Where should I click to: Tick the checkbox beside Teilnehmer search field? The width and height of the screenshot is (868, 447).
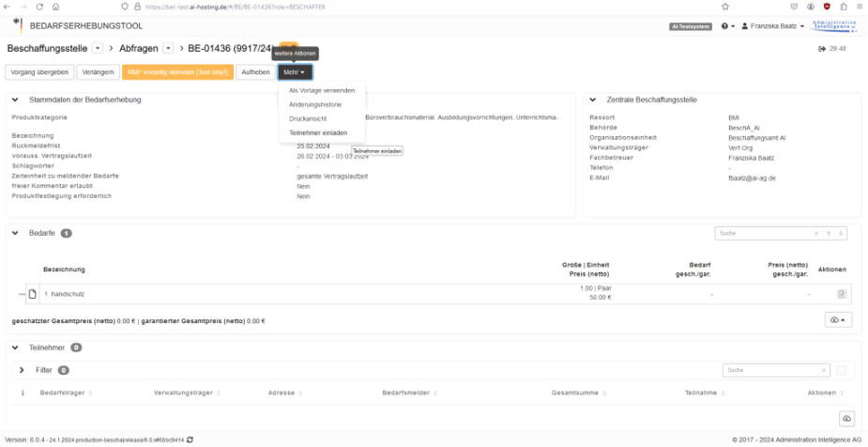(842, 370)
